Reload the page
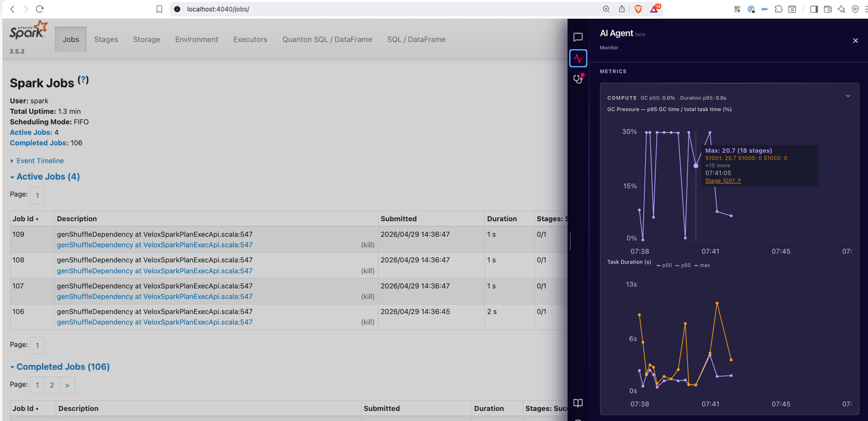868x421 pixels. [x=40, y=9]
